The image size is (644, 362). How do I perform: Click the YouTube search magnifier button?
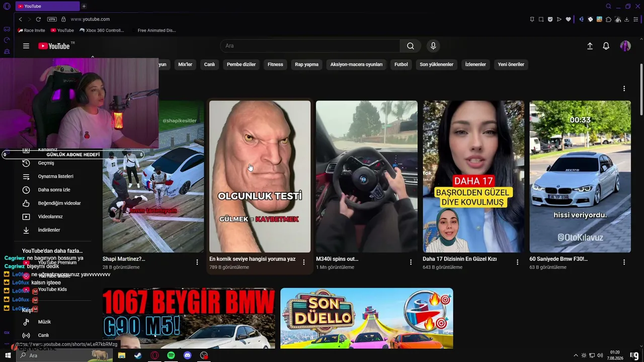tap(411, 46)
